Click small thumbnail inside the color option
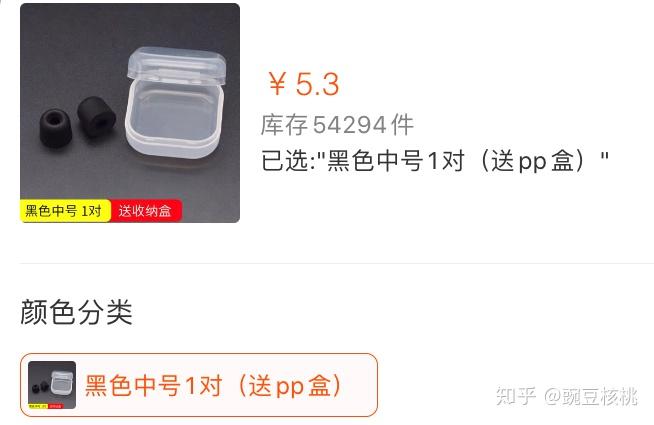Viewport: 654px width, 425px height. click(x=52, y=385)
